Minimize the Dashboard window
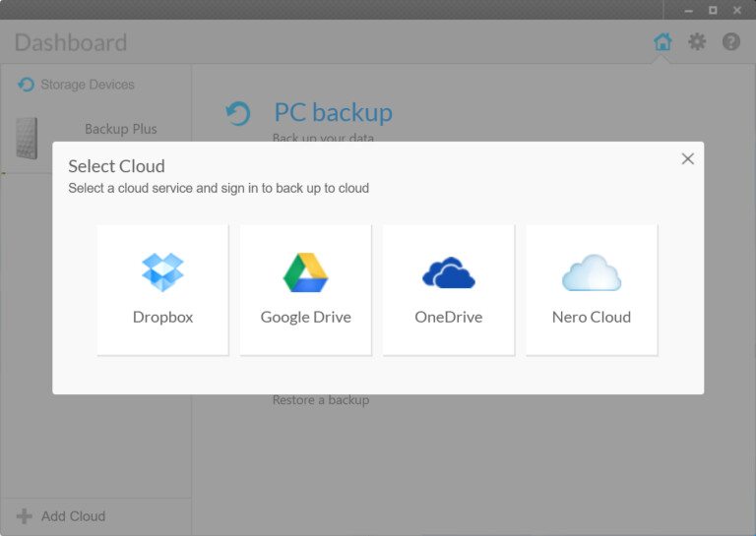The width and height of the screenshot is (756, 536). coord(688,10)
